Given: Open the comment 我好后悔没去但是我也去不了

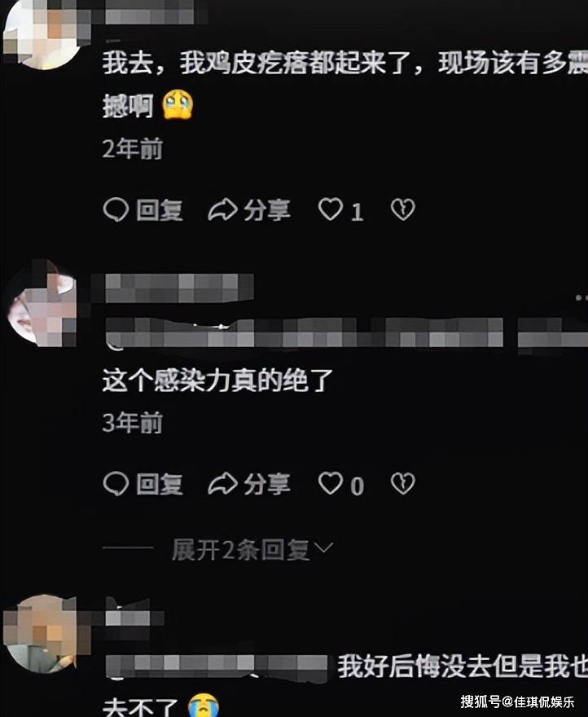Looking at the screenshot, I should click(x=345, y=685).
